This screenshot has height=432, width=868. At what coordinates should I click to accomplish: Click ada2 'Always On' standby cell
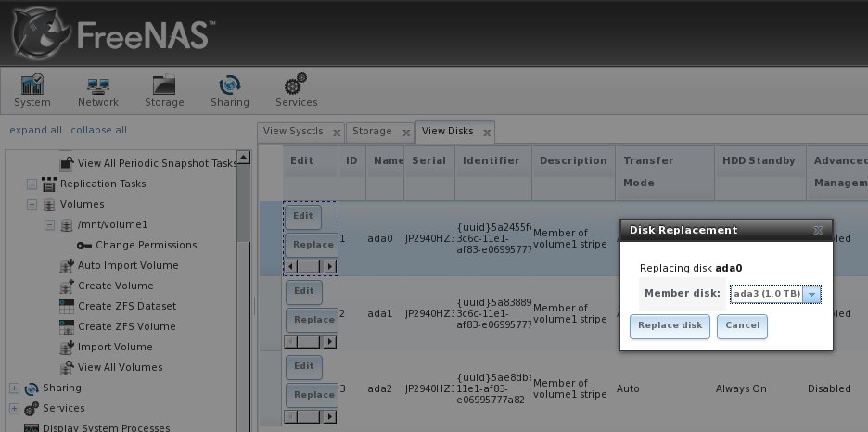(x=741, y=388)
